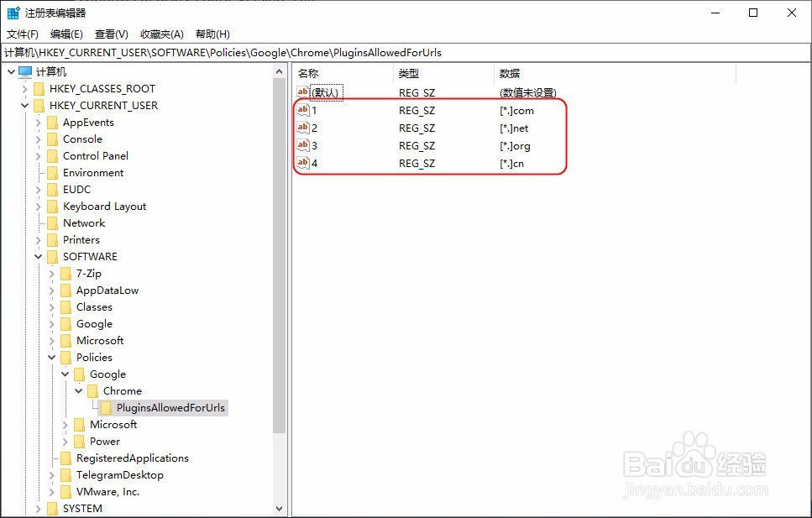Image resolution: width=812 pixels, height=518 pixels.
Task: Collapse the Chrome key arrow
Action: coord(78,390)
